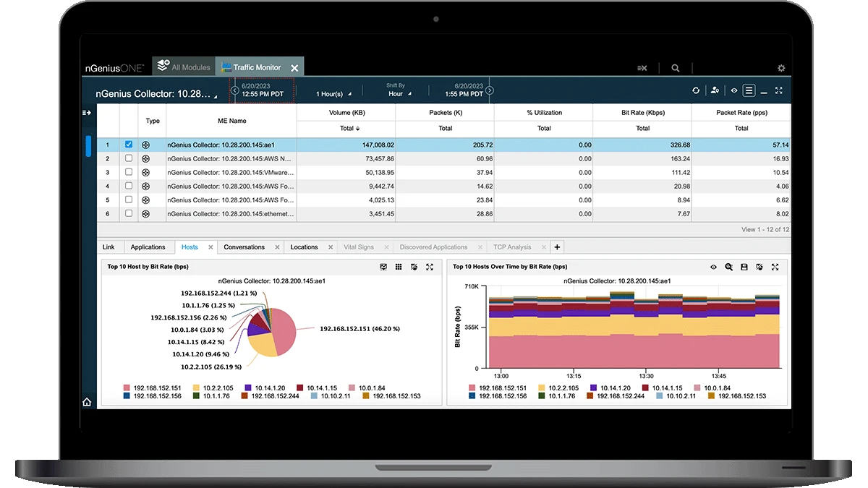Screen dimensions: 868x488
Task: Open the user location/community icon in header
Action: click(714, 90)
